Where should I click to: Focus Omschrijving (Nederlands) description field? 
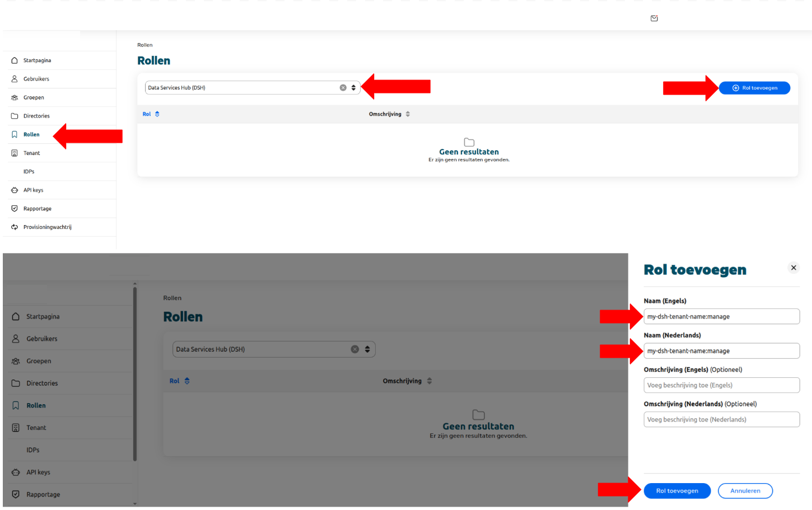(722, 419)
